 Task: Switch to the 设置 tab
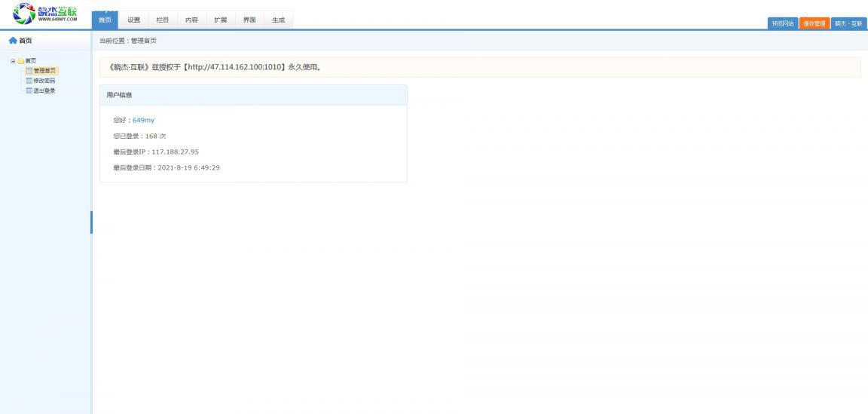pos(133,20)
